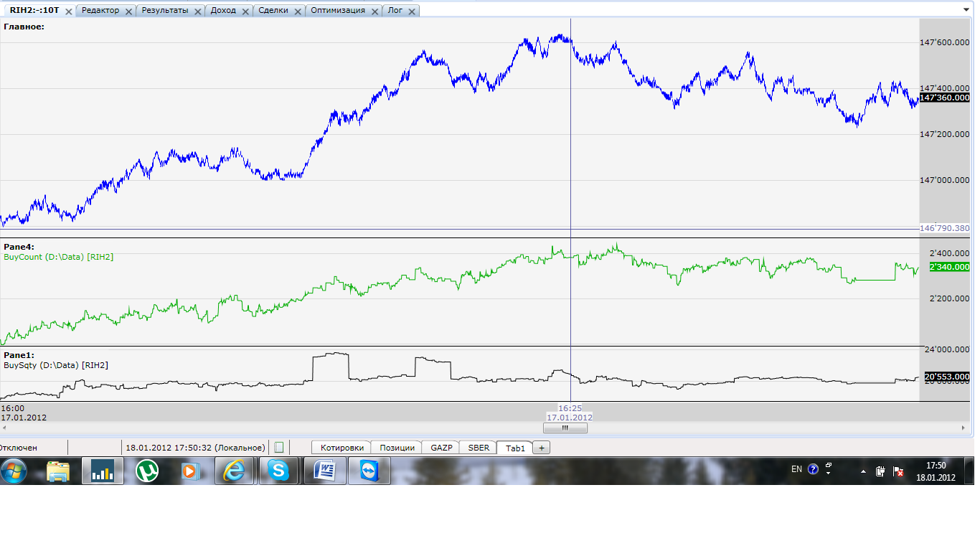This screenshot has width=980, height=551.
Task: Click the trading app chart icon in taskbar
Action: 103,471
